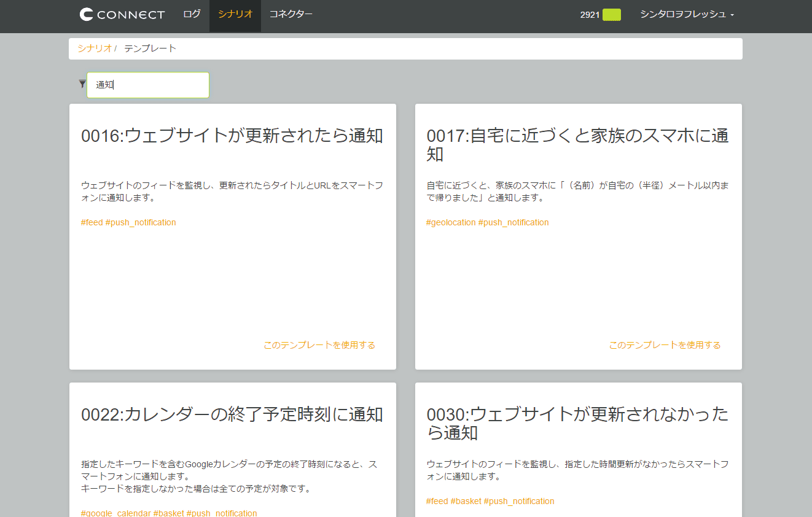
Task: Click the #geolocation tag in card 0017
Action: [x=451, y=222]
